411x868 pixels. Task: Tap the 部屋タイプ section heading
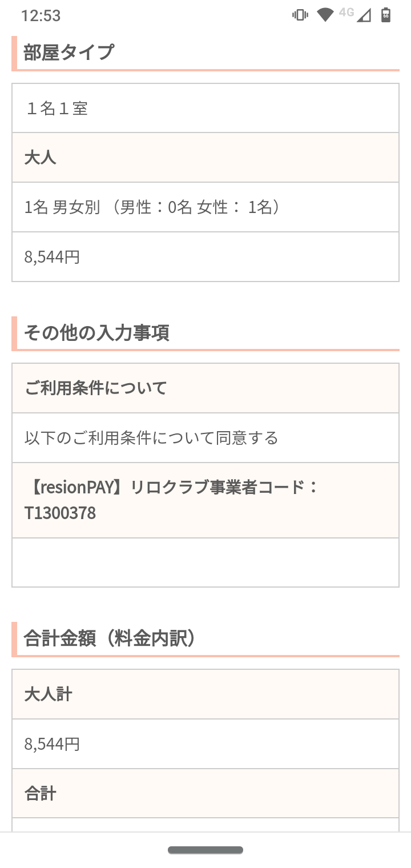pos(68,53)
